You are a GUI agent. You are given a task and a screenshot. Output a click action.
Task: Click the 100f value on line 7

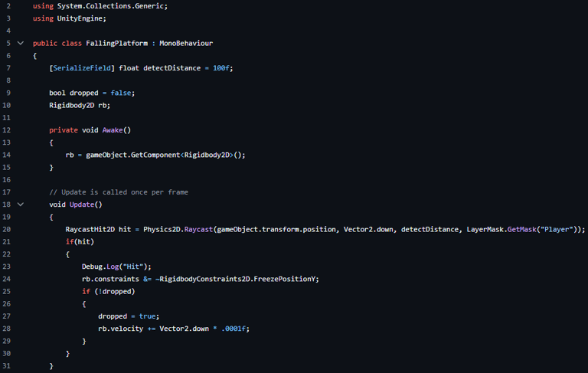[x=220, y=68]
